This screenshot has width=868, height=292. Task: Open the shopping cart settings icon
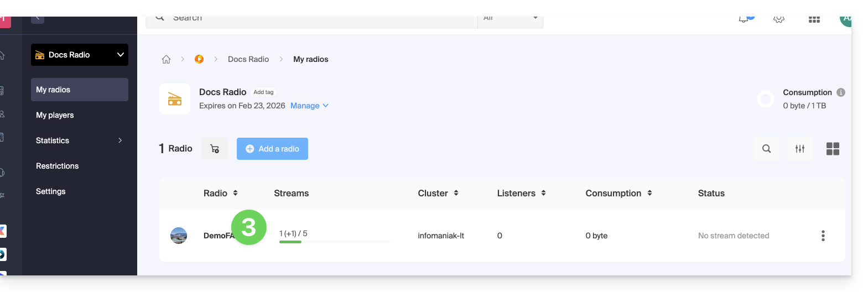pyautogui.click(x=215, y=149)
